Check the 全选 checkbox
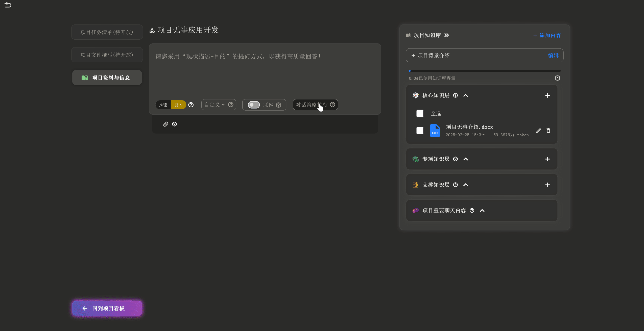The height and width of the screenshot is (331, 644). tap(420, 113)
